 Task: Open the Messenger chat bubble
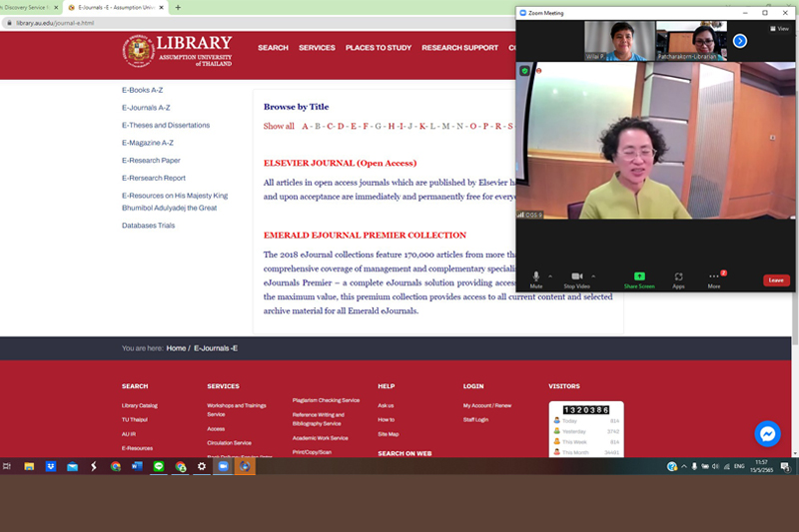coord(767,433)
